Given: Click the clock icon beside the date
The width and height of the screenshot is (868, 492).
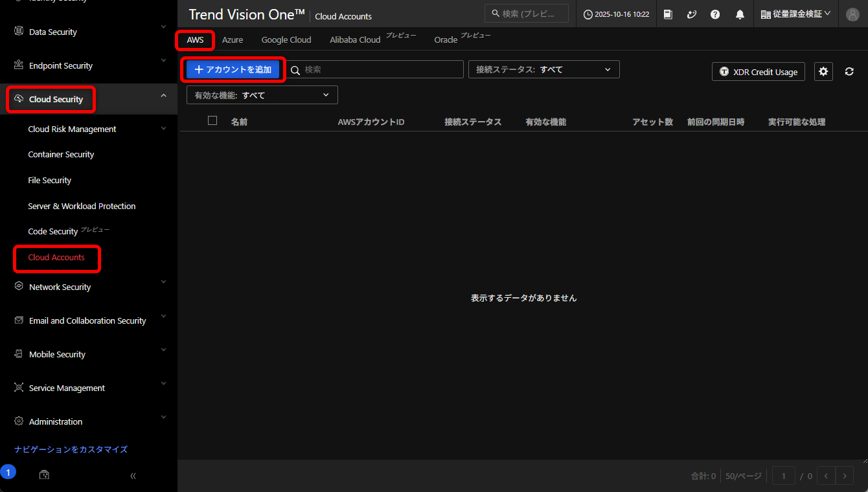Looking at the screenshot, I should click(x=588, y=14).
